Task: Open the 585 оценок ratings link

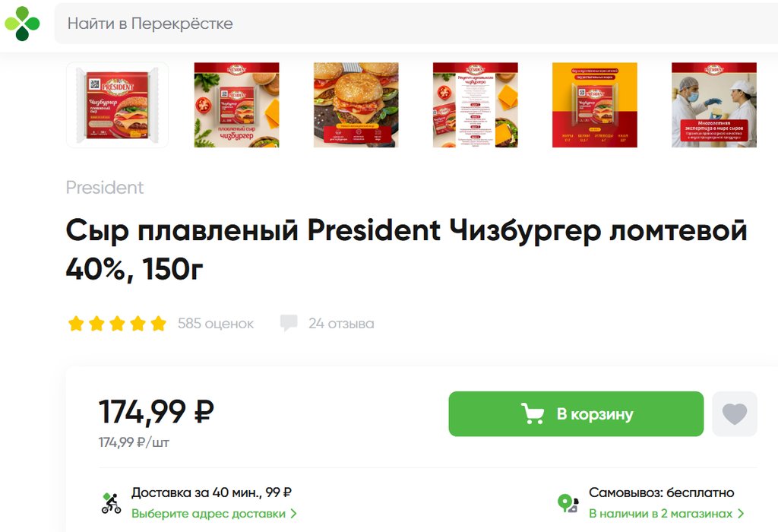Action: pyautogui.click(x=216, y=324)
